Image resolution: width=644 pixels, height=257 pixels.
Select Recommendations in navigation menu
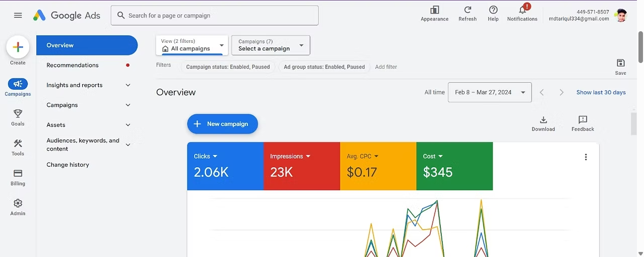(73, 65)
